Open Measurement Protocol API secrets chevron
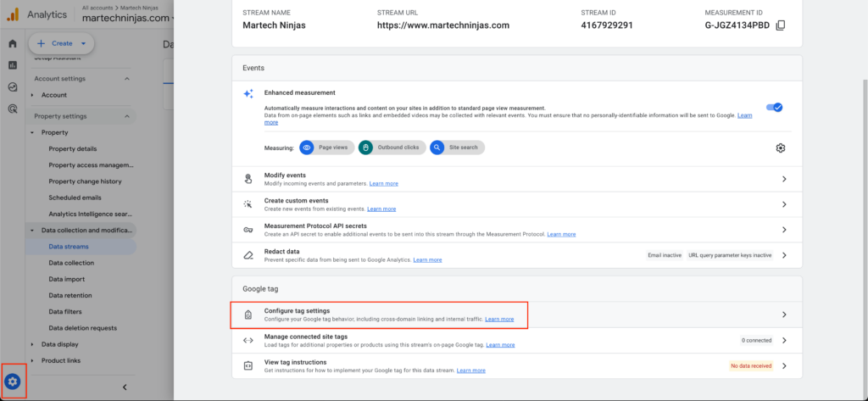The image size is (868, 401). [x=784, y=230]
